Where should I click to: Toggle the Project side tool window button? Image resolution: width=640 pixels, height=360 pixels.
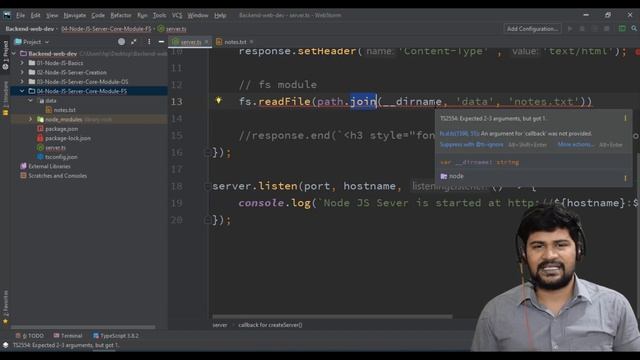point(5,55)
